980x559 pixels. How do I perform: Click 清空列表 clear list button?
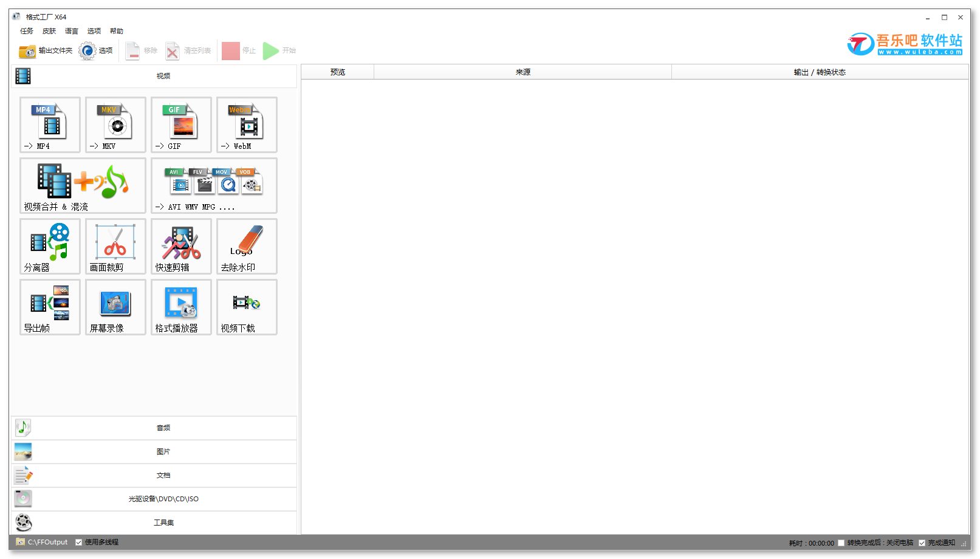[x=188, y=51]
